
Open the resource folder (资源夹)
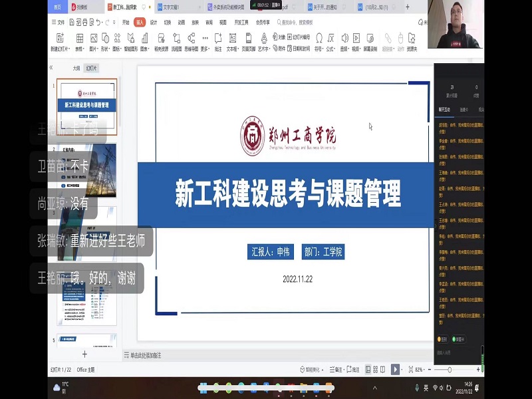[412, 42]
